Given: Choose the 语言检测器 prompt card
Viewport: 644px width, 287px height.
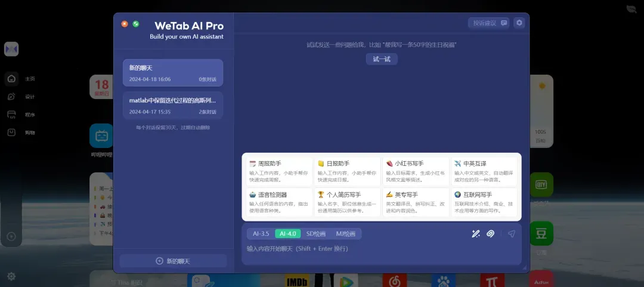Looking at the screenshot, I should point(279,202).
